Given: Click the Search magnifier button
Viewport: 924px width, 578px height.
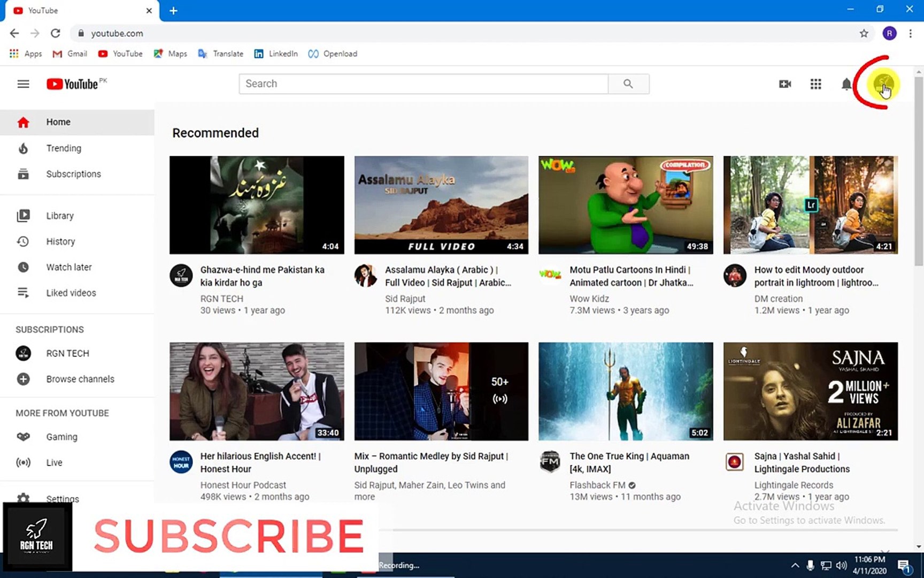Looking at the screenshot, I should tap(628, 84).
